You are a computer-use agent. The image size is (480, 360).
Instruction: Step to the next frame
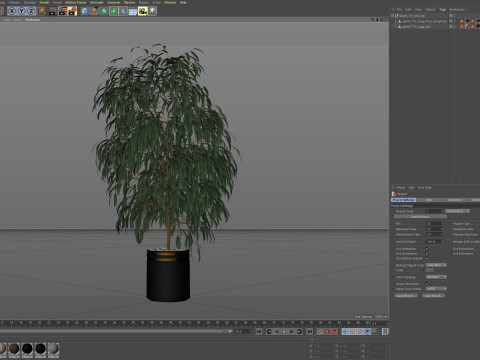pyautogui.click(x=292, y=331)
